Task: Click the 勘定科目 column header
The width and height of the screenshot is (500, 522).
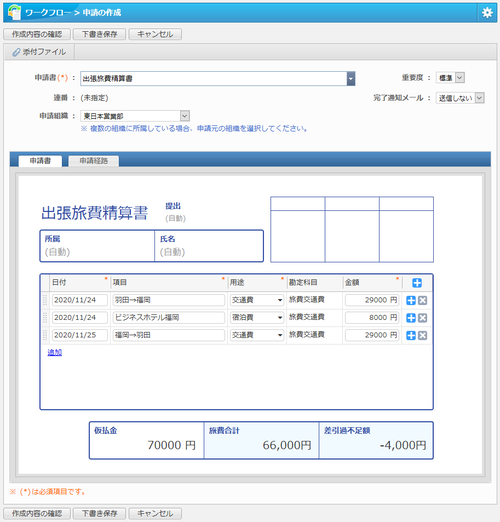Action: point(315,283)
